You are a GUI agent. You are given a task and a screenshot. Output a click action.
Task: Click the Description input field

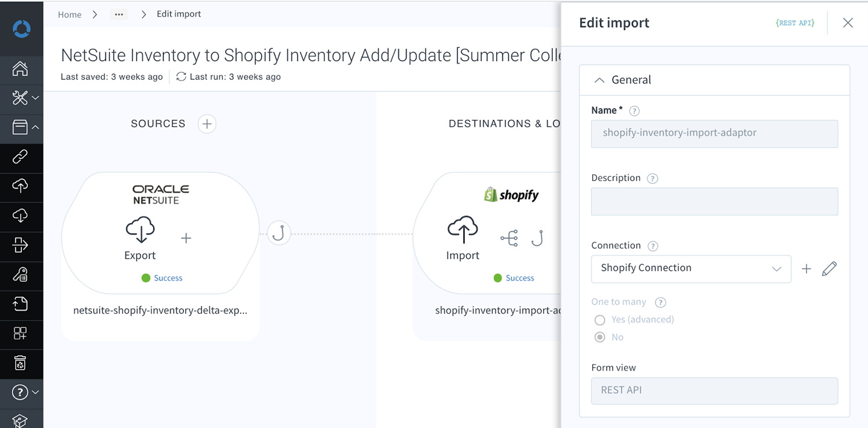714,202
